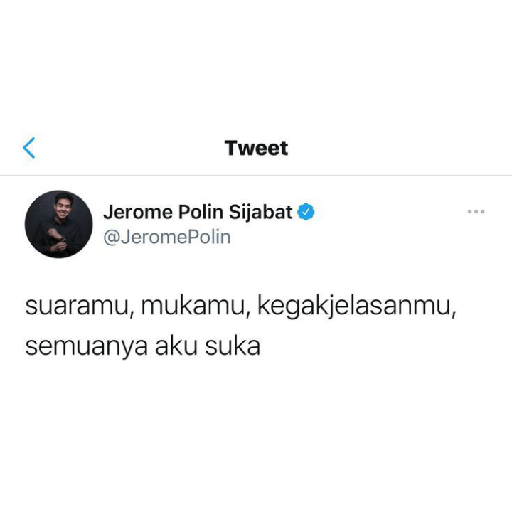Click the @ symbol of the handle
The image size is (512, 512).
click(x=111, y=238)
